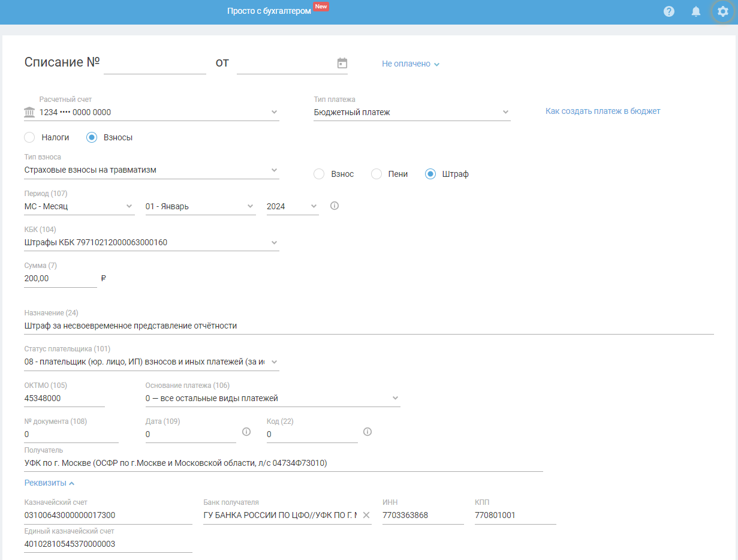Click the Дата (109) input field
The image size is (738, 560).
(x=191, y=434)
